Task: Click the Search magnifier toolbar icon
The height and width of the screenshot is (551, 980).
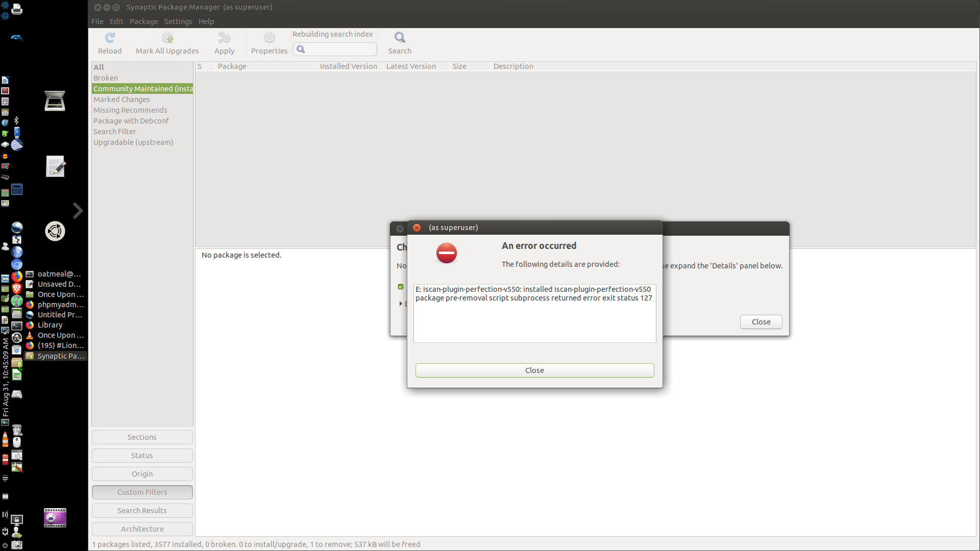Action: (x=400, y=38)
